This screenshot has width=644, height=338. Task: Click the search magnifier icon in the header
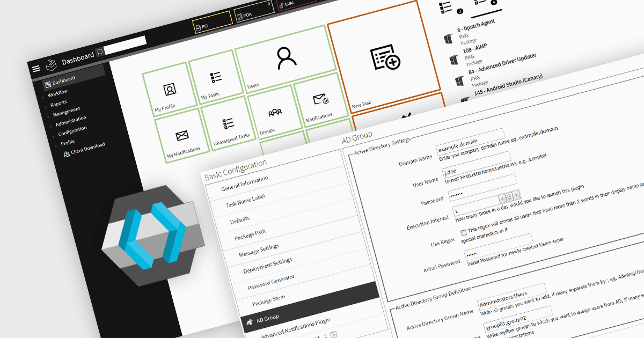coord(99,53)
